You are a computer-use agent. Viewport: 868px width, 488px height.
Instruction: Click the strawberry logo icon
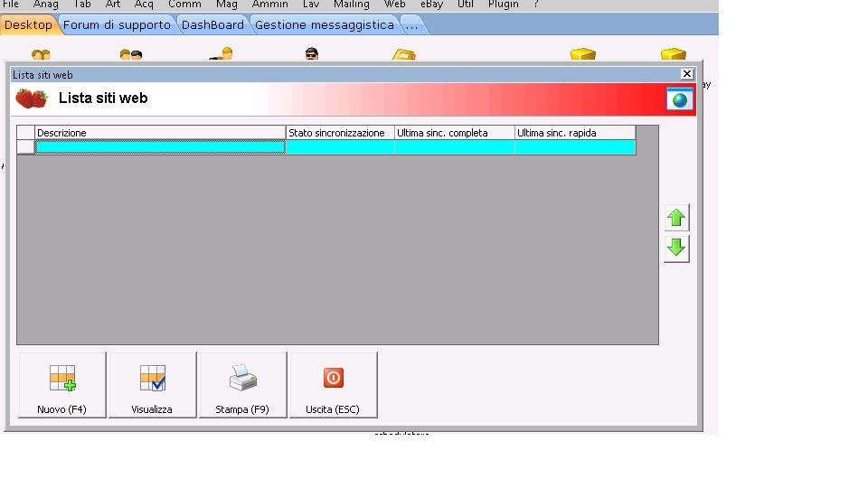[x=32, y=99]
